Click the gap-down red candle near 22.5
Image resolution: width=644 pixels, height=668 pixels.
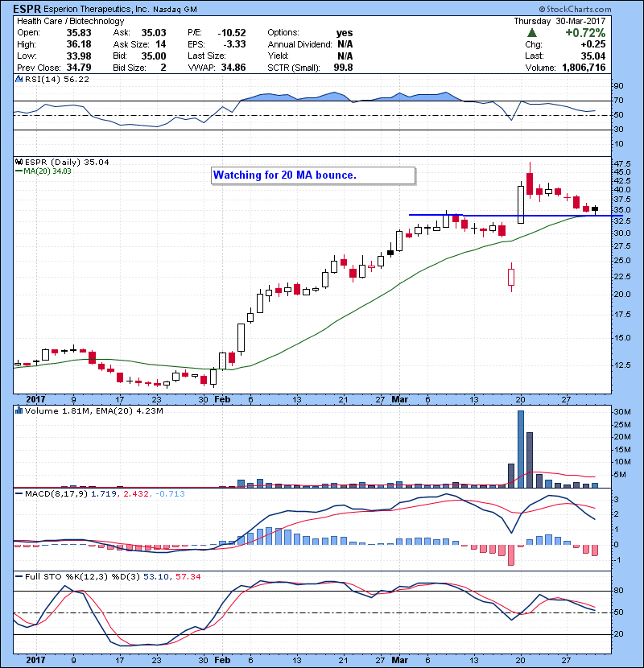click(511, 278)
